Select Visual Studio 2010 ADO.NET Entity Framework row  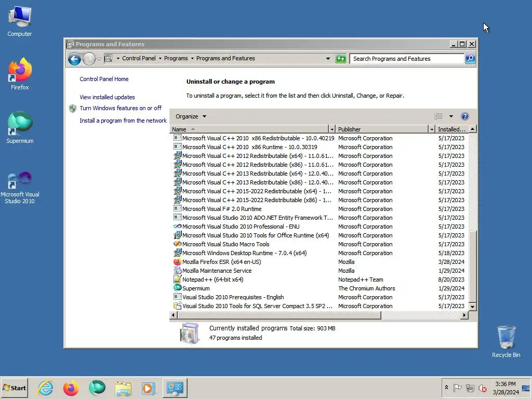coord(319,218)
